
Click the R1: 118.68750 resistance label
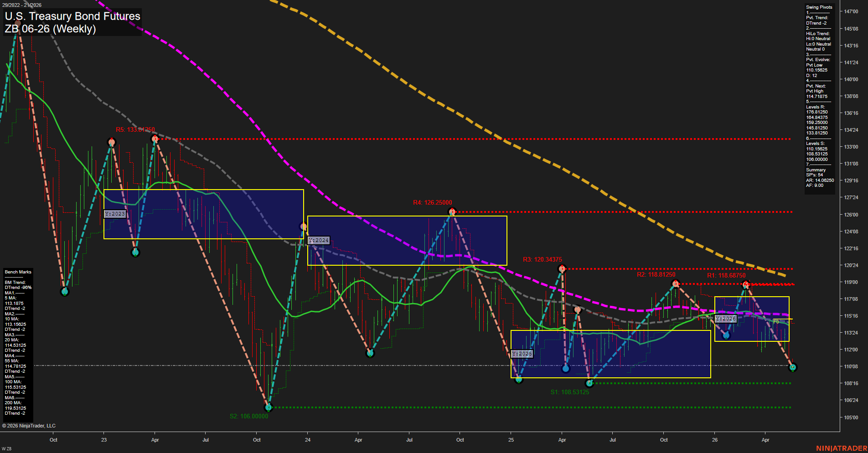726,276
